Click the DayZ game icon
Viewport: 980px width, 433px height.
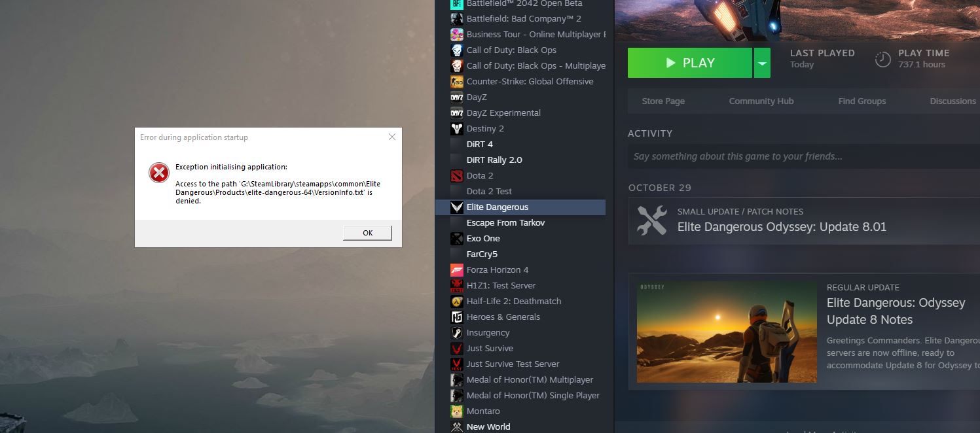[x=457, y=97]
